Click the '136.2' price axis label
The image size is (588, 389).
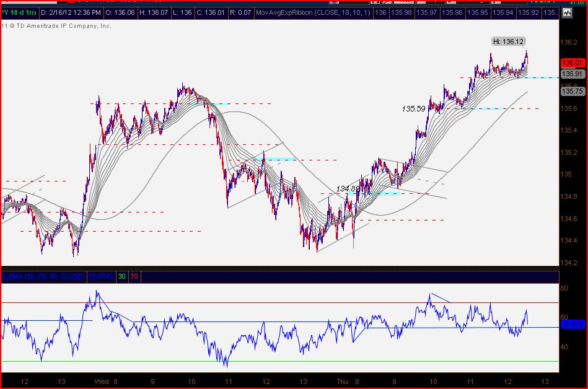point(569,42)
